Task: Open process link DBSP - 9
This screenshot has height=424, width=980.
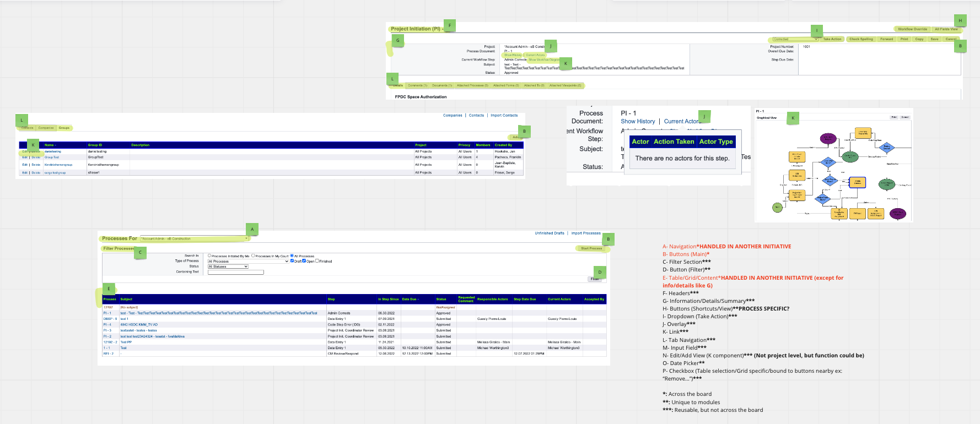Action: coord(110,319)
